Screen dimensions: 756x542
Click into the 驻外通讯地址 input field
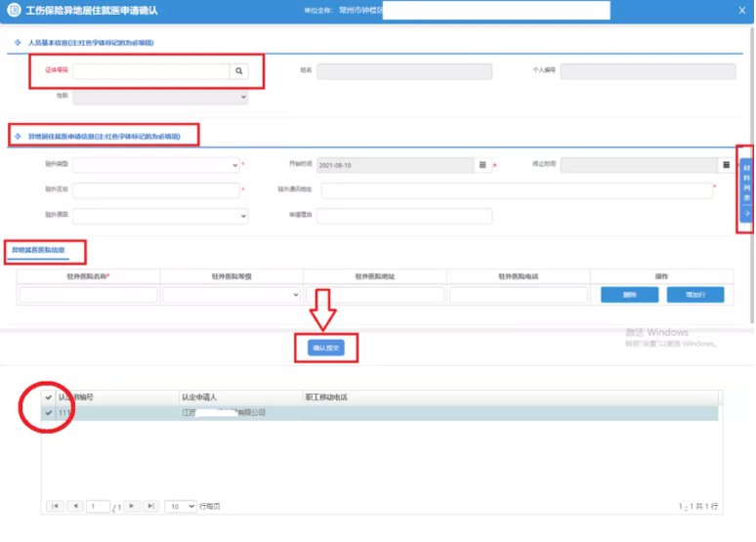[x=518, y=190]
